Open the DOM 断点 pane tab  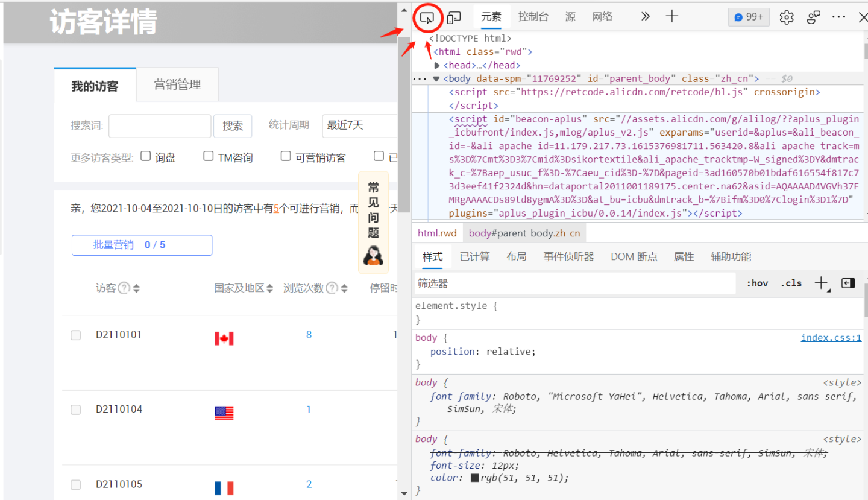coord(634,256)
